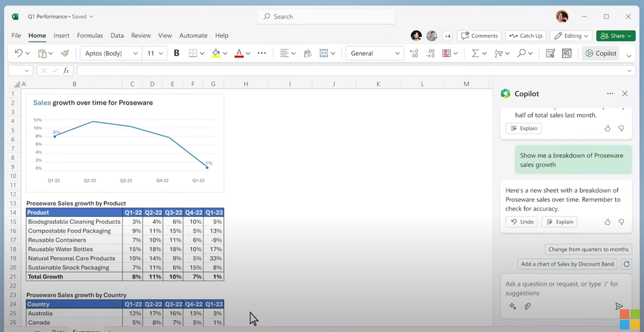The width and height of the screenshot is (644, 332).
Task: Thumbs down the half of total sales response
Action: [x=621, y=128]
